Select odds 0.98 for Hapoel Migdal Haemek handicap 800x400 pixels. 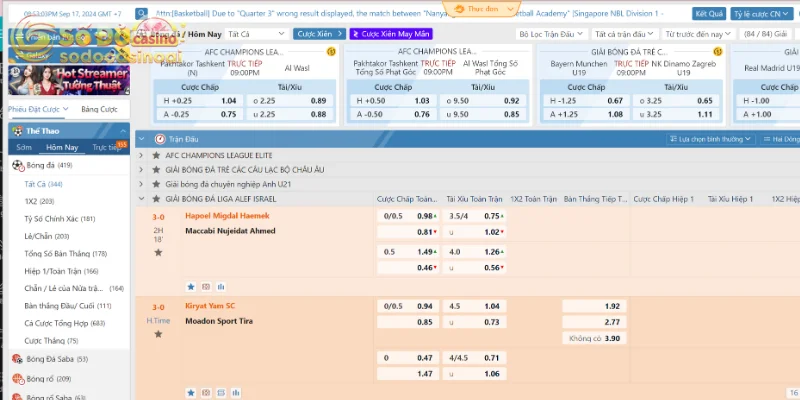[x=425, y=216]
